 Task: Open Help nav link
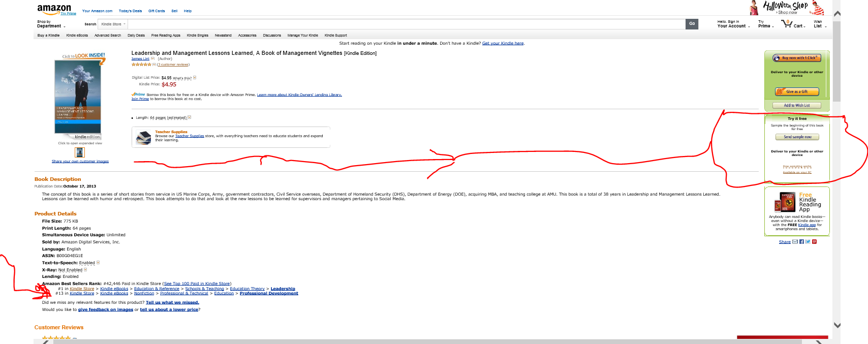[x=188, y=11]
